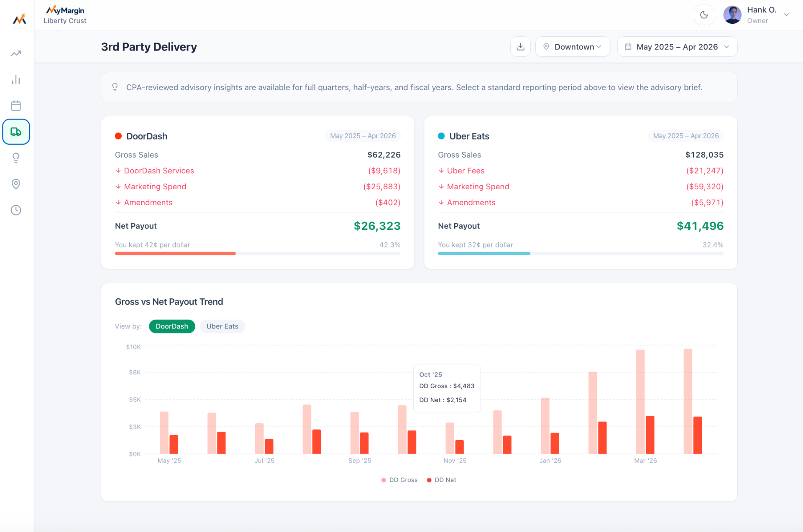Click DoorDash red dot indicator

(118, 136)
